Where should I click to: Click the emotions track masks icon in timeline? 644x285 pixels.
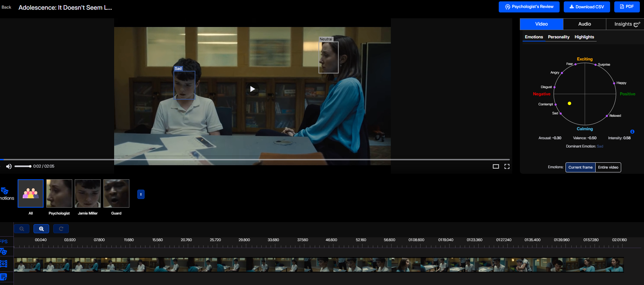pos(4,251)
